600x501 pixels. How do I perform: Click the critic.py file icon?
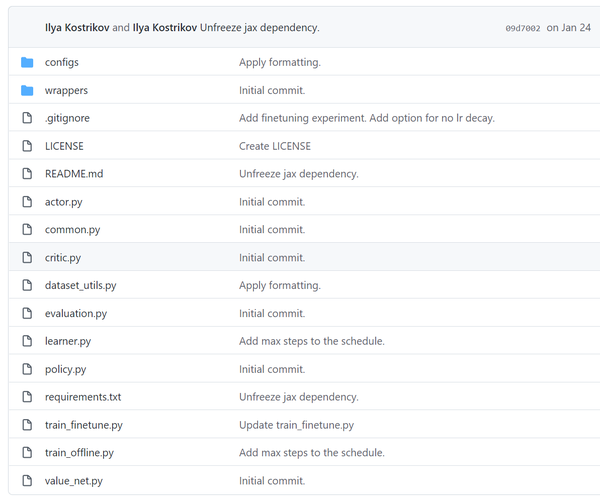(27, 258)
